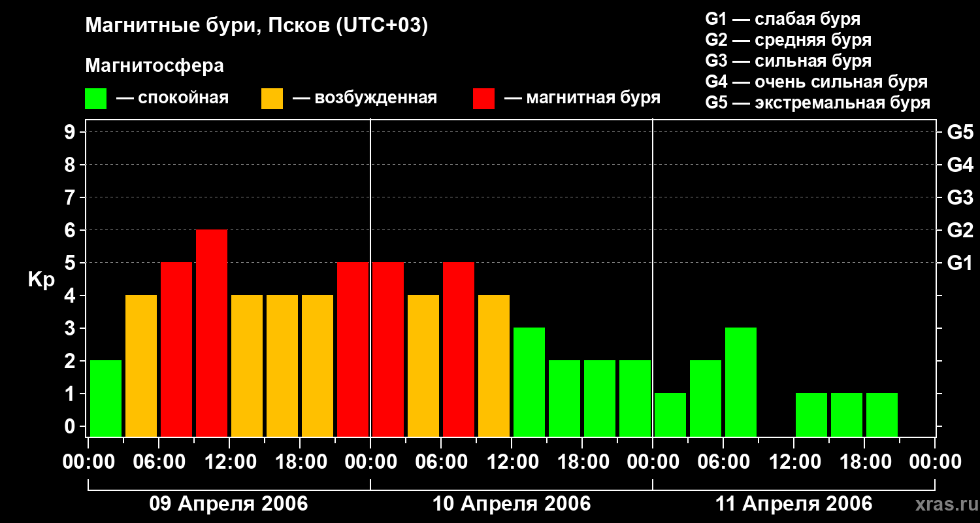
Task: Click the right-axis 'G5' label beside the chart
Action: (x=960, y=132)
